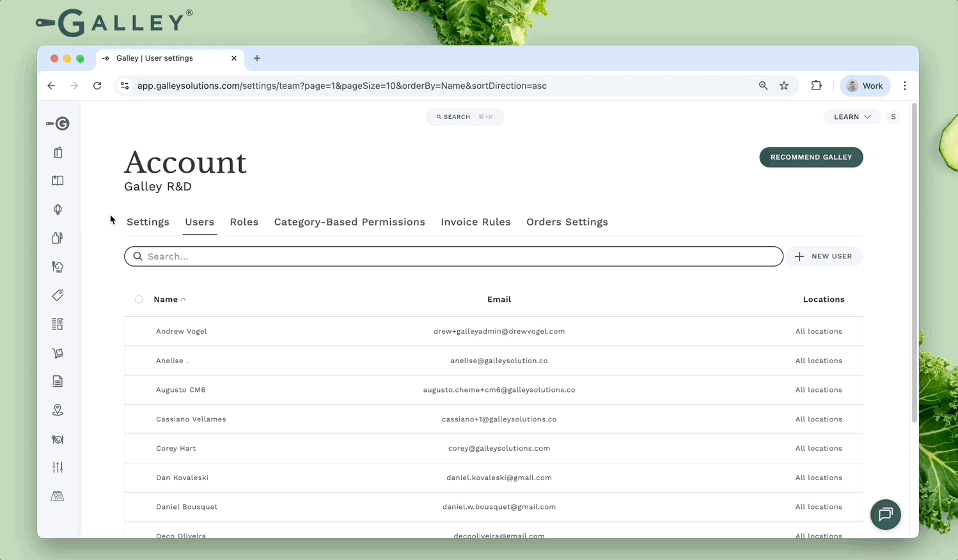
Task: Open the onion ingredients sidebar icon
Action: [58, 210]
